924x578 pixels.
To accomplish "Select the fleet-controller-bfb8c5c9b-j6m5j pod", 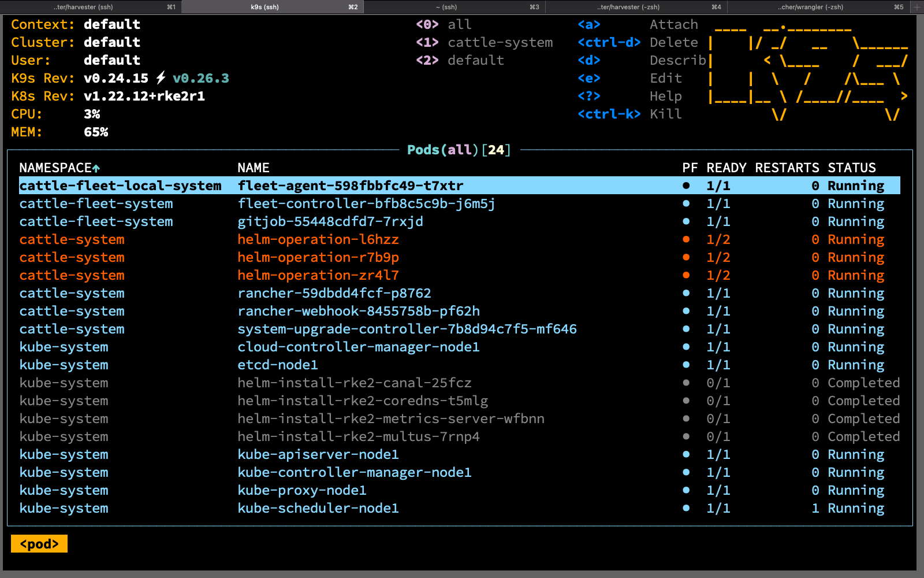I will [366, 203].
